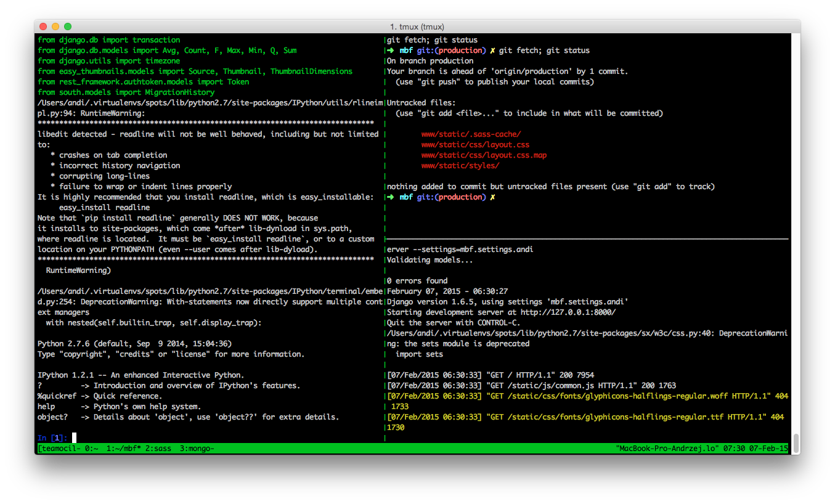Click the green arrow at bottom zsh prompt
Viewport: 835px width, 504px height.
[389, 197]
